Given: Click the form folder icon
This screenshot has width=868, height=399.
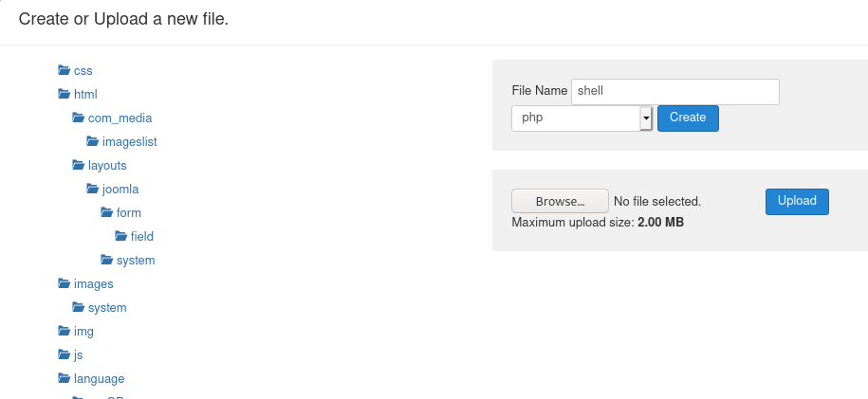Looking at the screenshot, I should click(x=107, y=212).
